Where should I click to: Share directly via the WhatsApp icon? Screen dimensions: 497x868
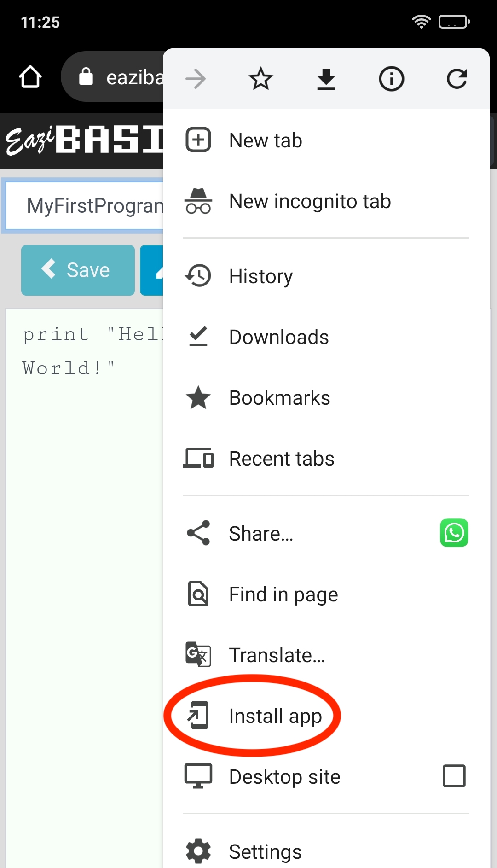click(454, 533)
